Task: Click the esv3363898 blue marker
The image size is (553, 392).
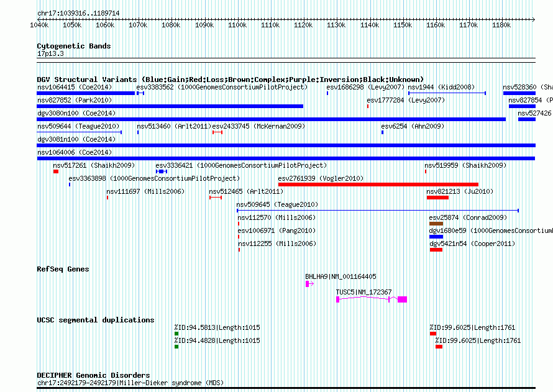Action: (70, 185)
